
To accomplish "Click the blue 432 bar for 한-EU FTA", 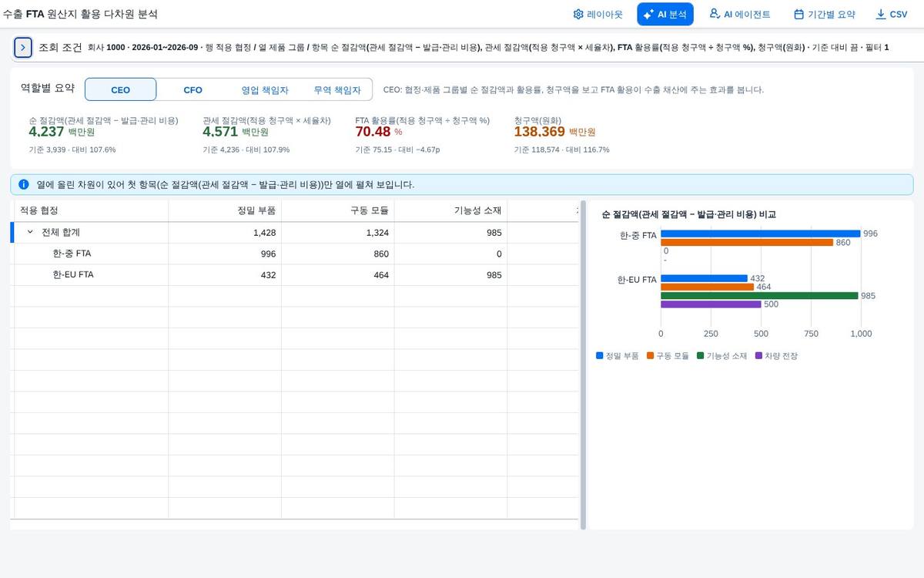I will pyautogui.click(x=705, y=278).
